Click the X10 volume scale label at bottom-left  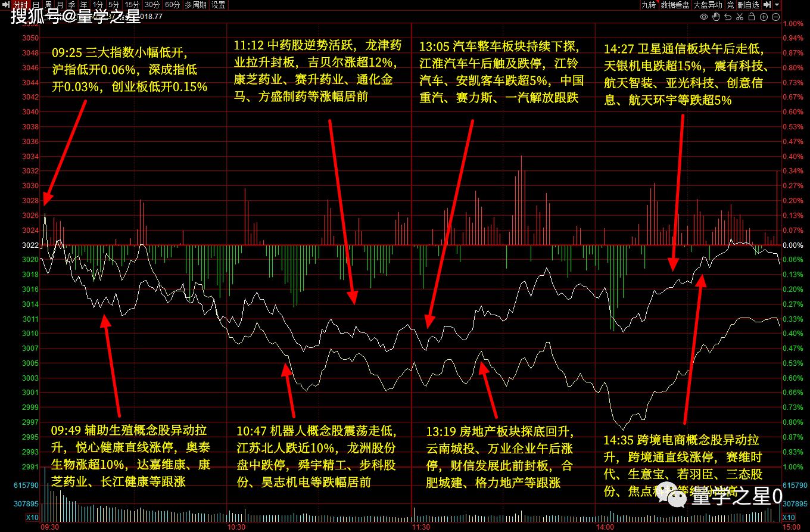pos(32,517)
